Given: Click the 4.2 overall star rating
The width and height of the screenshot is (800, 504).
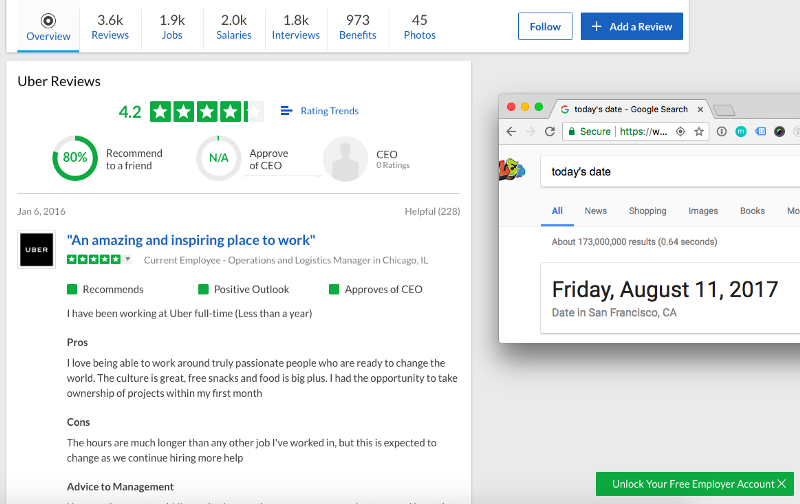Looking at the screenshot, I should pos(207,112).
